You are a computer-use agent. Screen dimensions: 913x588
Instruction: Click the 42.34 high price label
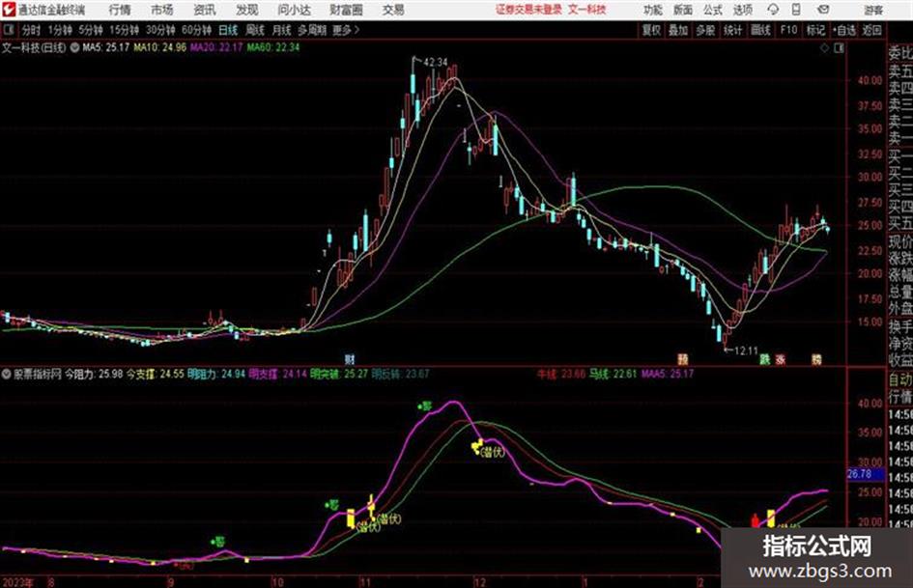[436, 63]
